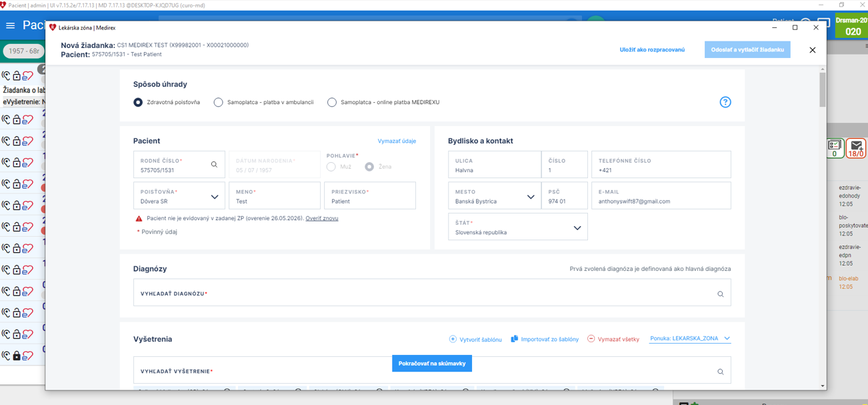Click the Dátum narodenia field
The image size is (868, 405).
[275, 165]
